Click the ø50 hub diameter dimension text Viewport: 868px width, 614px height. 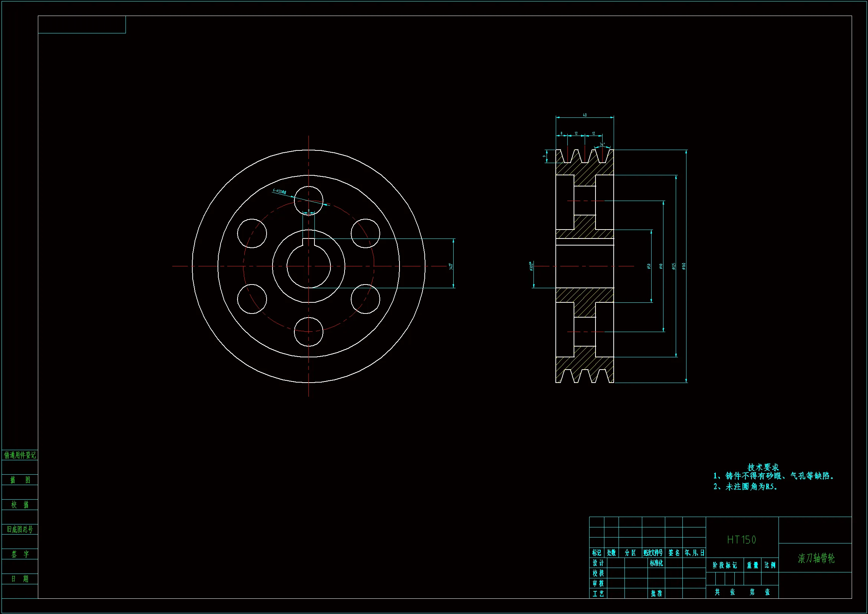click(x=649, y=266)
